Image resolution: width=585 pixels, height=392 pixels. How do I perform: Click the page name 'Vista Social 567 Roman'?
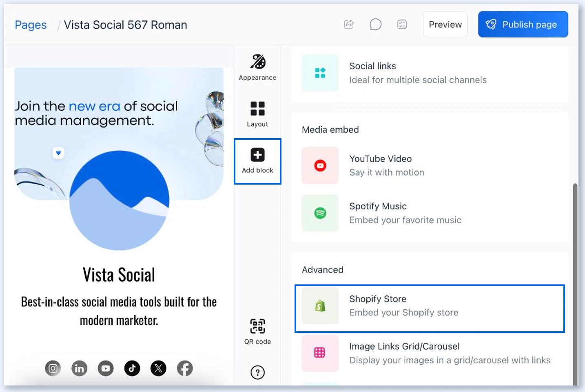125,25
